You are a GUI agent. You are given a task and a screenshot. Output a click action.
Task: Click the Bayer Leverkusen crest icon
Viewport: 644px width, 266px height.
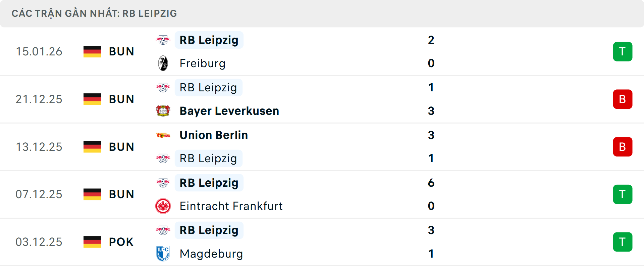163,111
